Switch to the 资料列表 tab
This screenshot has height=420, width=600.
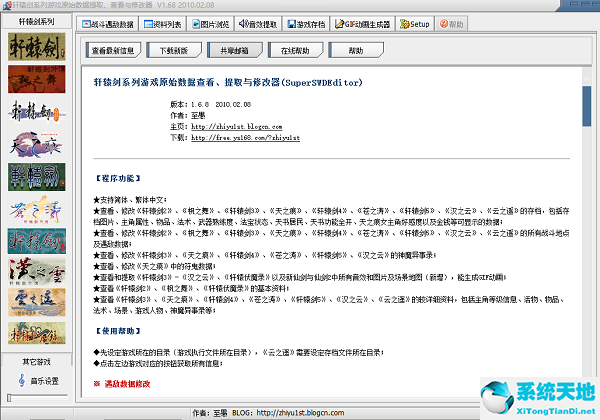pyautogui.click(x=163, y=24)
